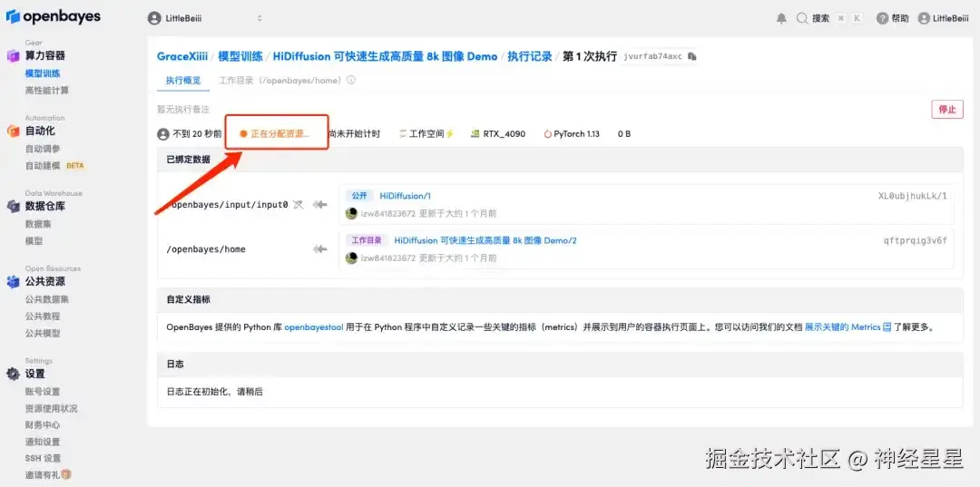Go to 执行记录 in the breadcrumb
The image size is (980, 487).
click(x=529, y=56)
